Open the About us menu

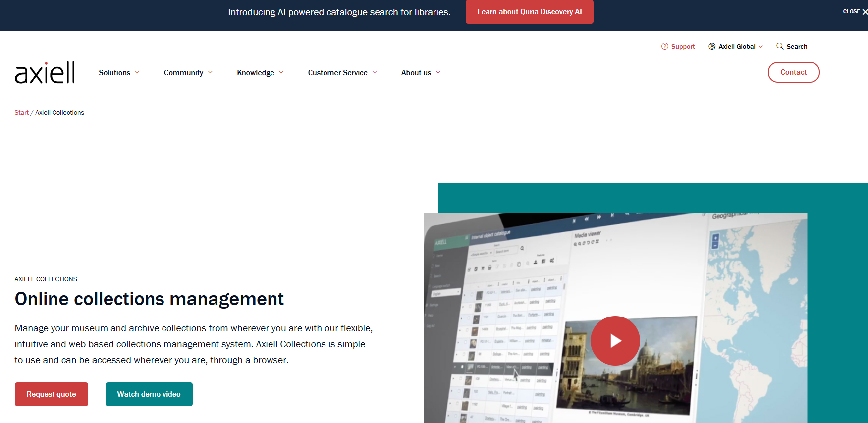416,73
